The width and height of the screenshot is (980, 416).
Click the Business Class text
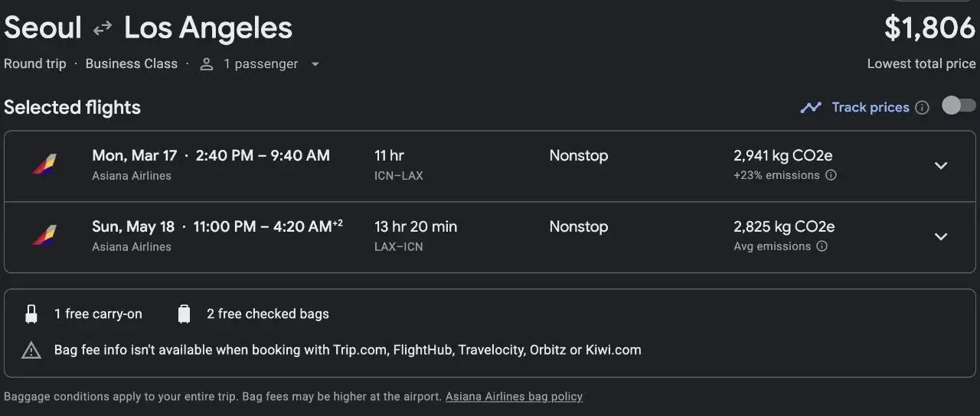132,64
